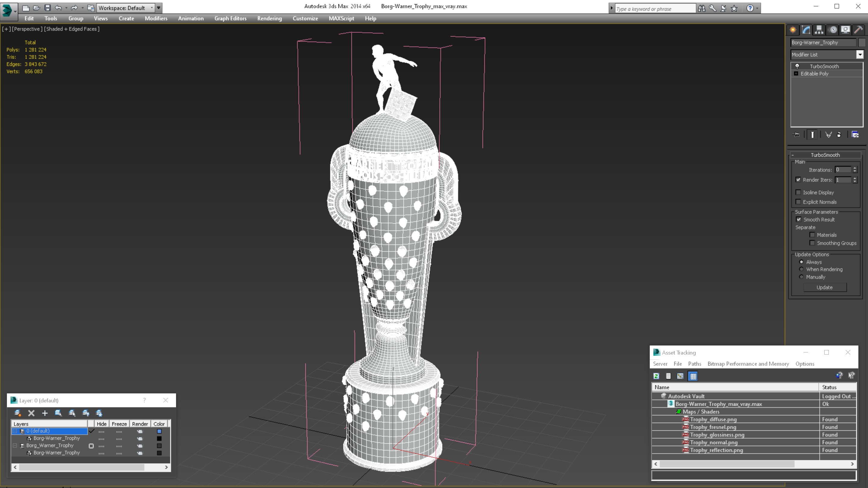Toggle TurboSmooth lightbulb visibility

(797, 66)
